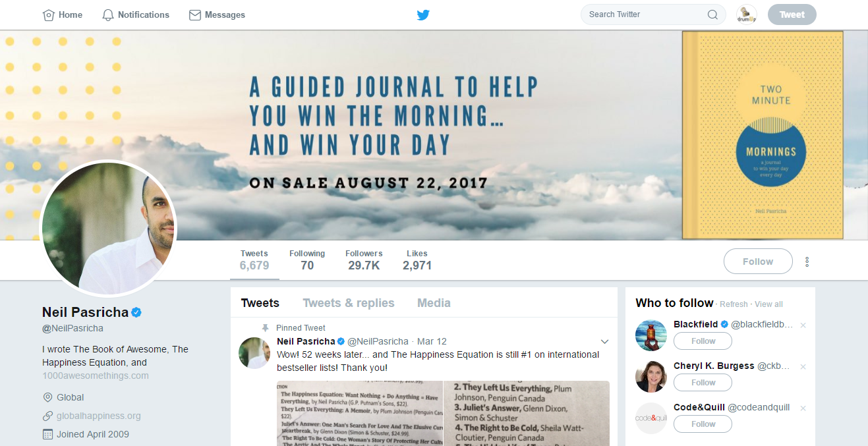Screen dimensions: 868x446
Task: Expand the pinned tweet chevron menu
Action: [604, 341]
